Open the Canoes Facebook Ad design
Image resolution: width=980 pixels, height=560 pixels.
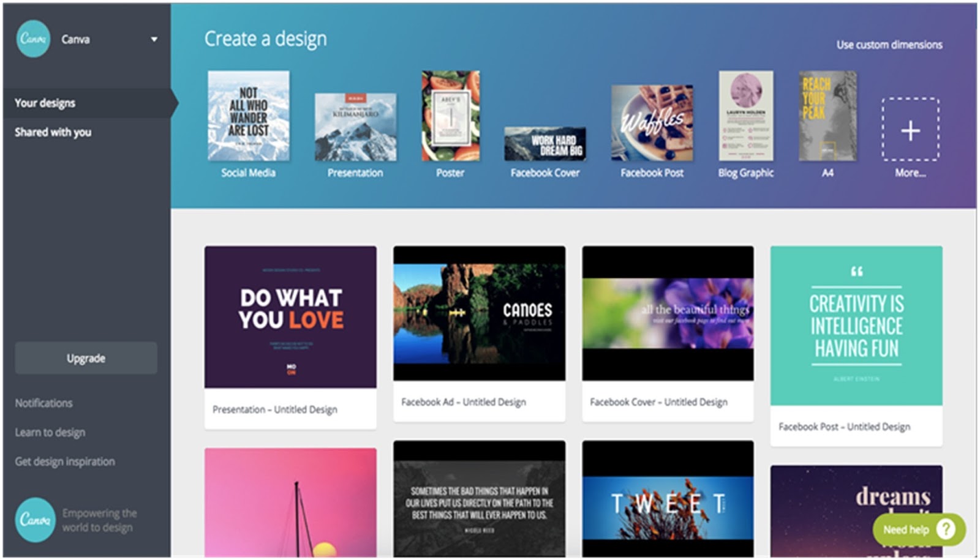point(479,313)
